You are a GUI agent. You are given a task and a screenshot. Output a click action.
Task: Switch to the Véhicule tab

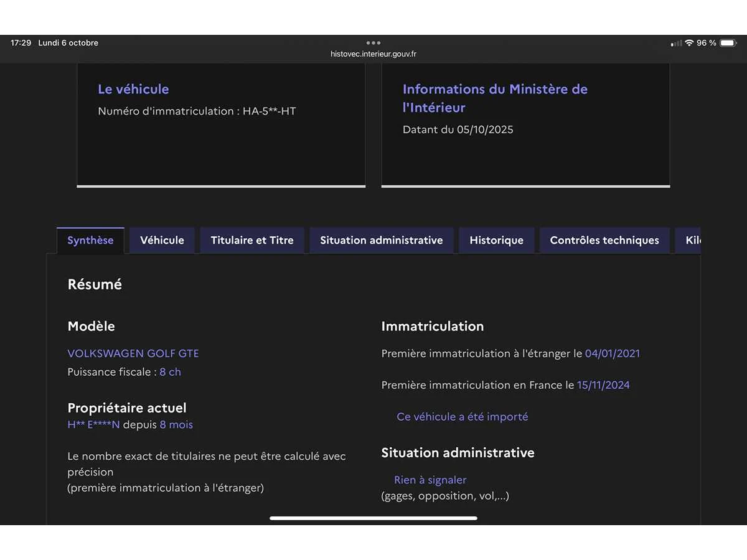pyautogui.click(x=162, y=240)
